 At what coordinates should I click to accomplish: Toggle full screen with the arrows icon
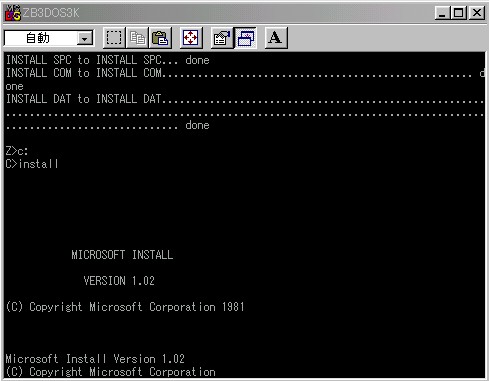pyautogui.click(x=191, y=38)
